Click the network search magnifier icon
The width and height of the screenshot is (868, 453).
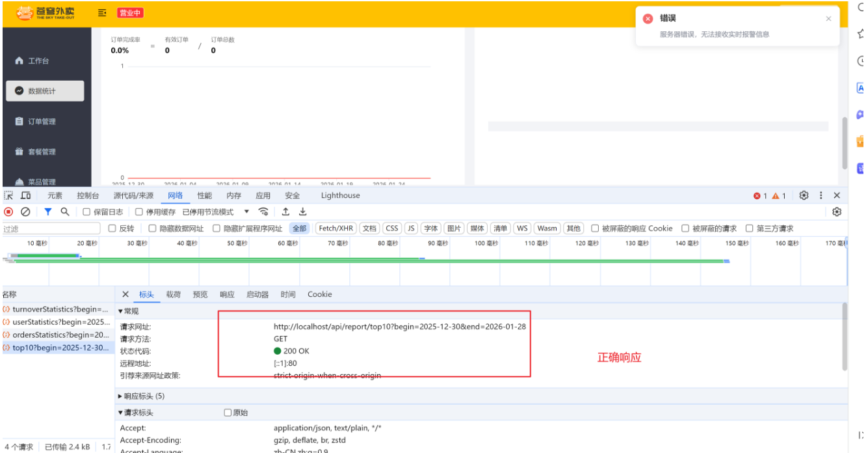65,212
